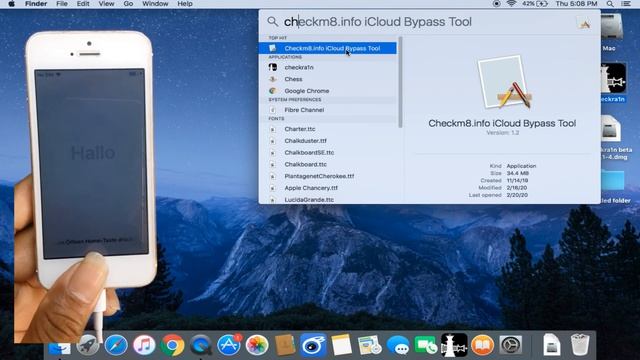Open System Preferences from the Dock
Screen dimensions: 640x360
click(x=511, y=345)
